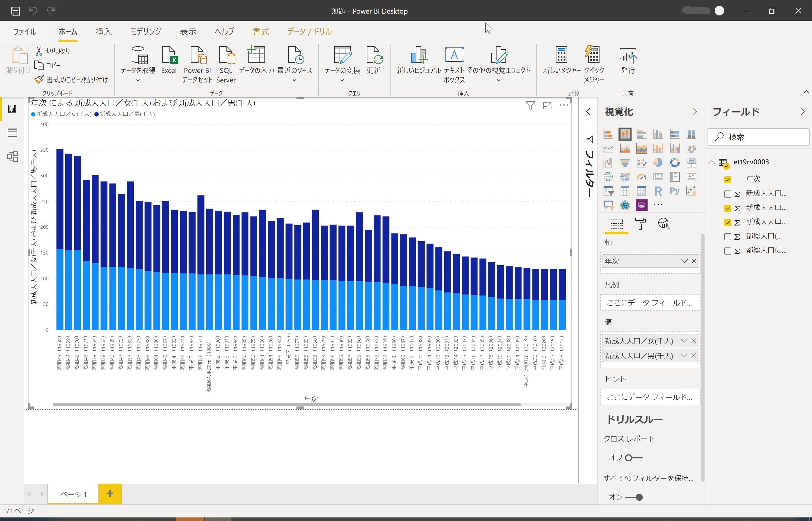
Task: Collapse the 視覚化 pane
Action: click(x=695, y=112)
